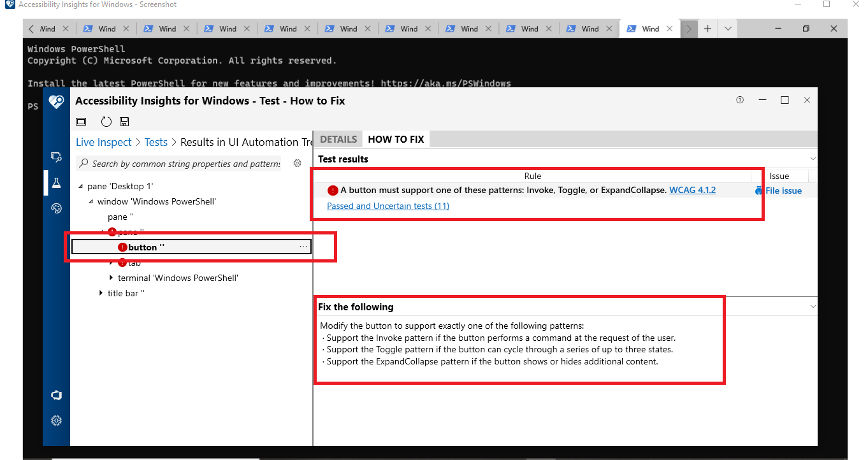This screenshot has width=868, height=460.
Task: Collapse window 'Windows PowerShell' tree node
Action: [x=91, y=202]
